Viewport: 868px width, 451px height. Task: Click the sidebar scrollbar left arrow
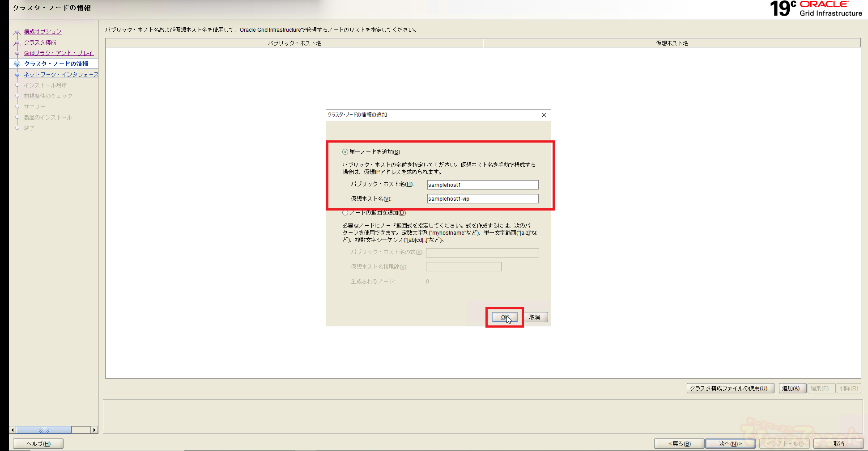pos(13,430)
